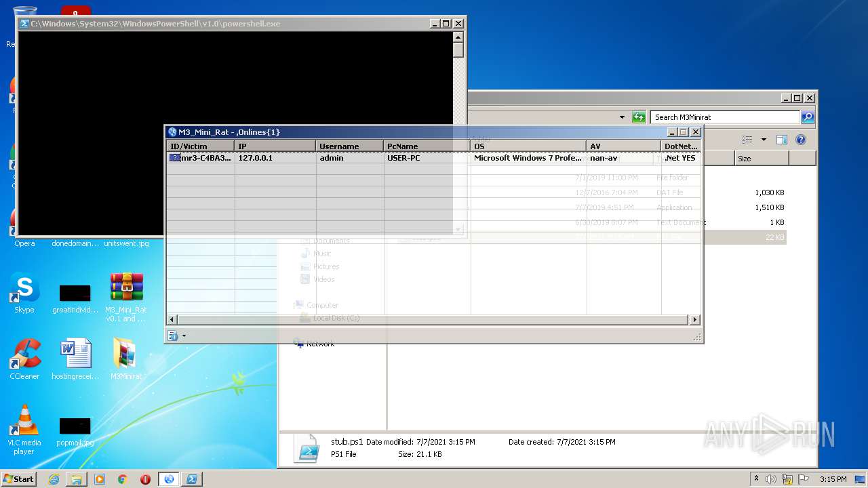Open volume control in system tray
This screenshot has height=488, width=868.
click(x=771, y=479)
